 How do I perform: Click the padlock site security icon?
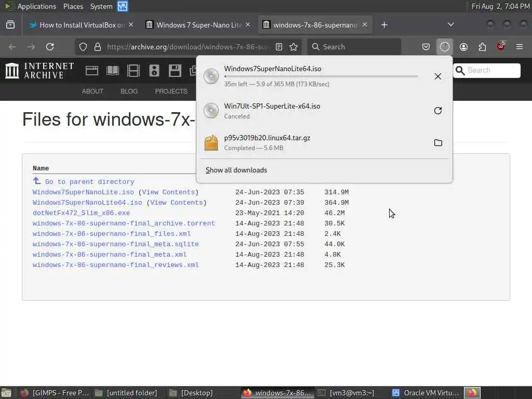98,47
